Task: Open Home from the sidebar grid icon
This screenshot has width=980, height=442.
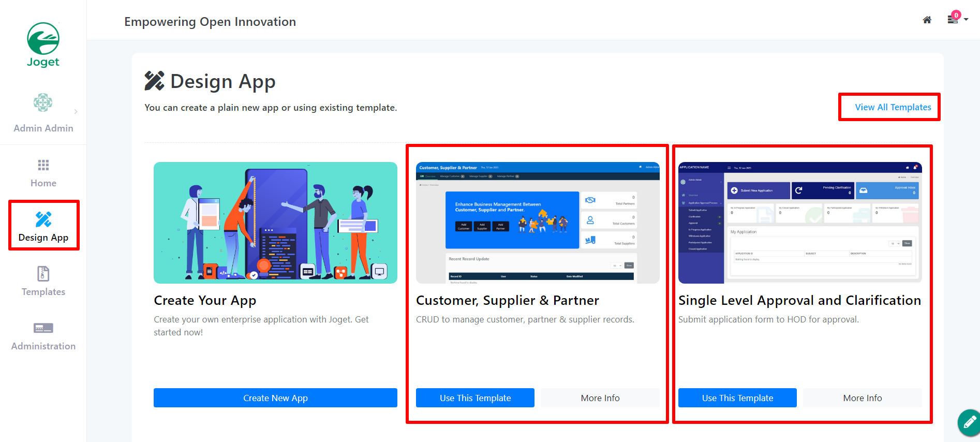Action: click(43, 165)
